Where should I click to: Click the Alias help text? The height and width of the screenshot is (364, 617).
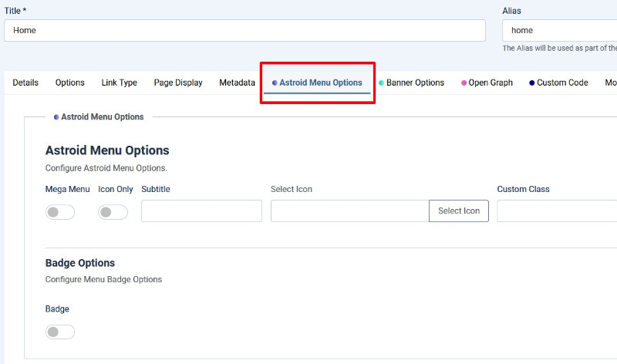click(x=560, y=48)
